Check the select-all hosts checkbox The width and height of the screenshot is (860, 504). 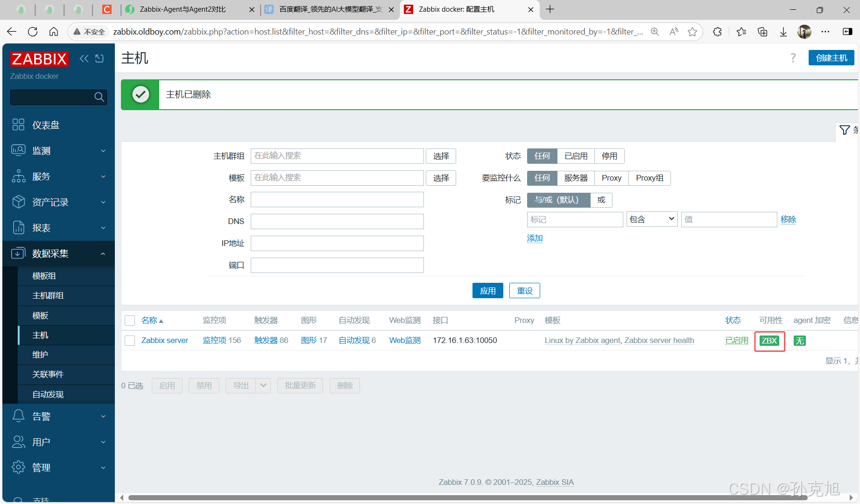130,321
